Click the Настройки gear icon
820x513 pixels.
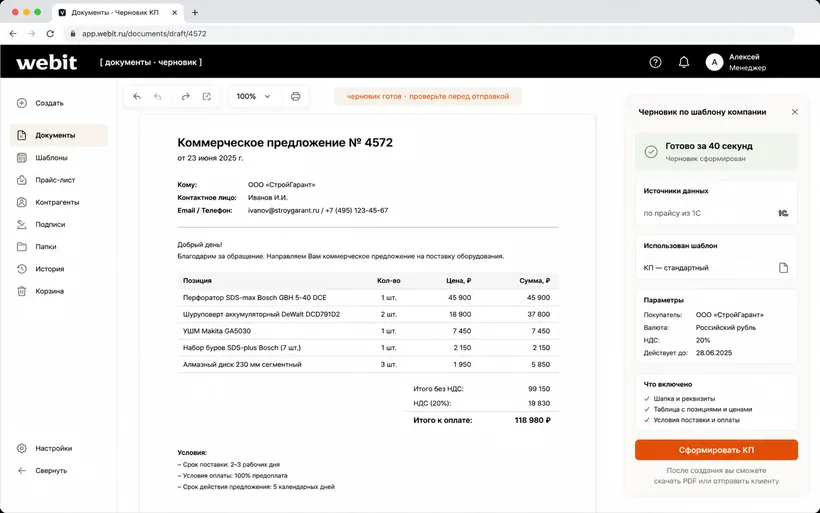tap(21, 448)
